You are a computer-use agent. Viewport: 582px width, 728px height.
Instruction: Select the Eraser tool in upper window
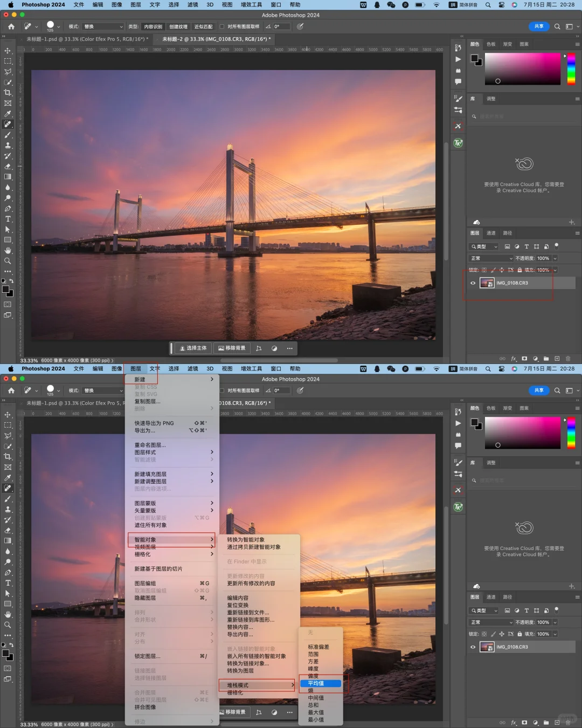coord(8,166)
